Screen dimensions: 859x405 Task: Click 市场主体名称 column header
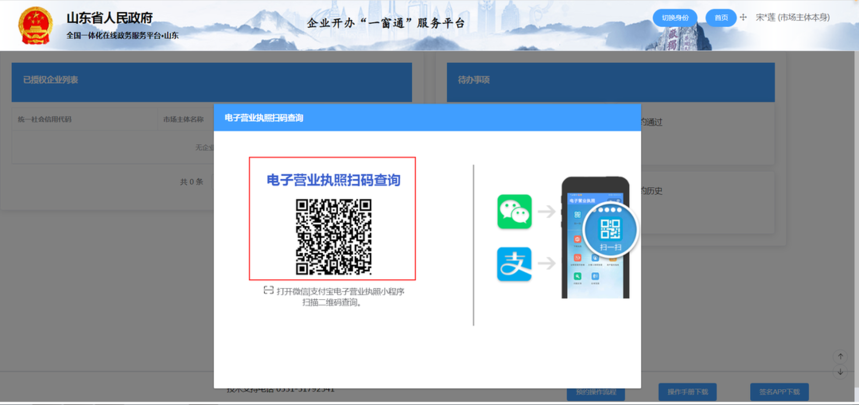click(x=184, y=119)
